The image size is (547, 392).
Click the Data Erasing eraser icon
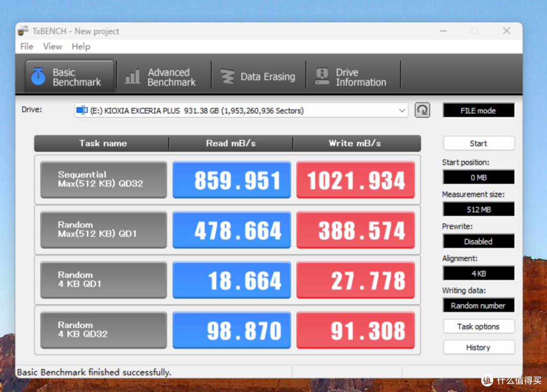point(227,76)
